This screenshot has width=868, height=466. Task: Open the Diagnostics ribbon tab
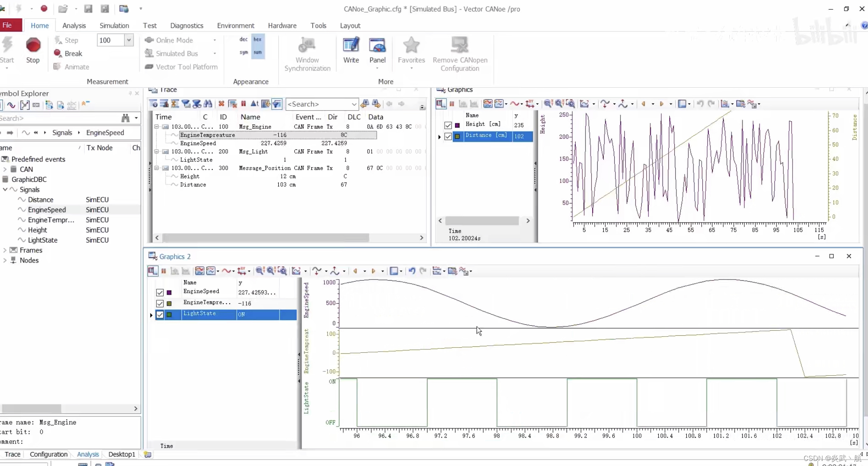[186, 25]
